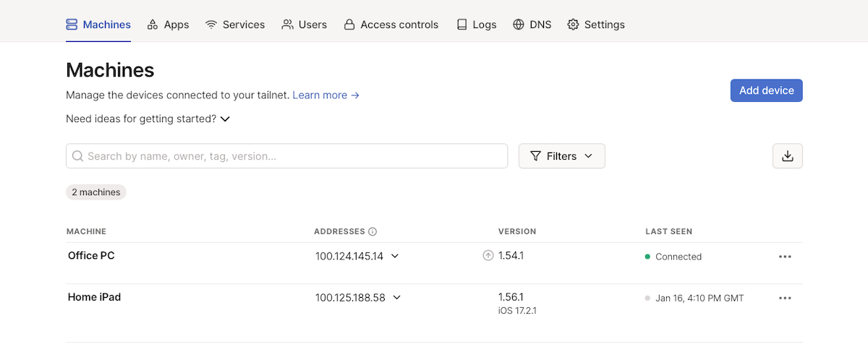868x352 pixels.
Task: Open the Access controls tab
Action: click(x=391, y=25)
